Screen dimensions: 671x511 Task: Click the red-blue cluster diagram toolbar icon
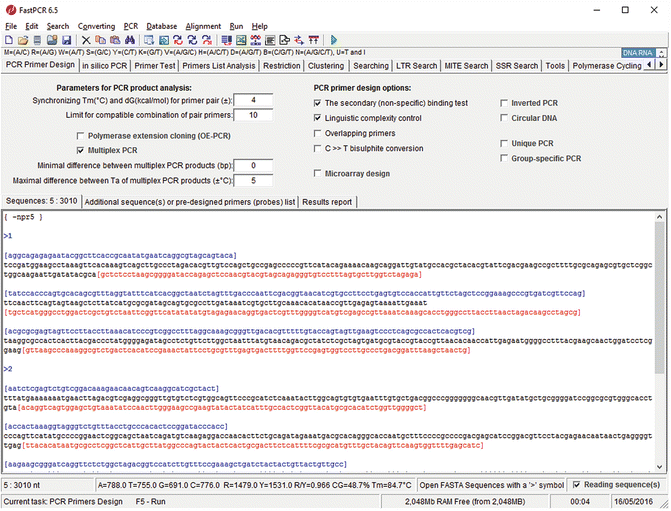256,40
